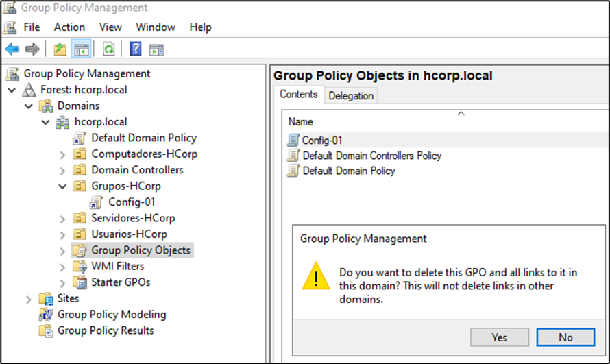This screenshot has width=610, height=364.
Task: Toggle the Show/Hide Action Pane icon
Action: point(157,49)
